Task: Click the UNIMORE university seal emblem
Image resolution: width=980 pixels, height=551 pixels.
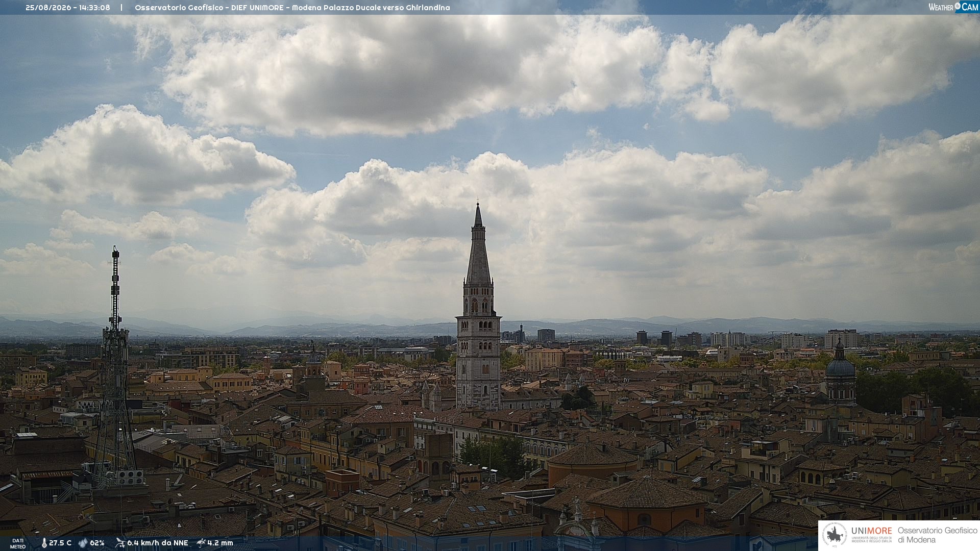Action: pos(835,535)
